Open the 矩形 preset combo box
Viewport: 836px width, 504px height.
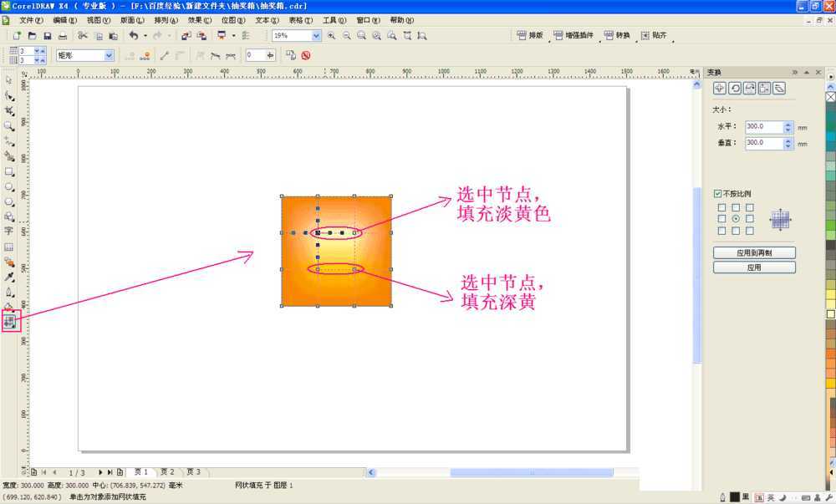tap(110, 53)
